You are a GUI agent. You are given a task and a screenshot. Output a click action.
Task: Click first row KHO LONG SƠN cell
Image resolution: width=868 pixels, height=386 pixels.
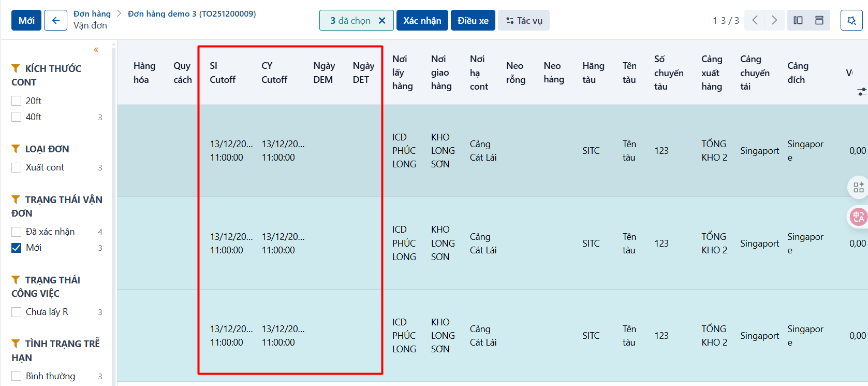pyautogui.click(x=443, y=151)
